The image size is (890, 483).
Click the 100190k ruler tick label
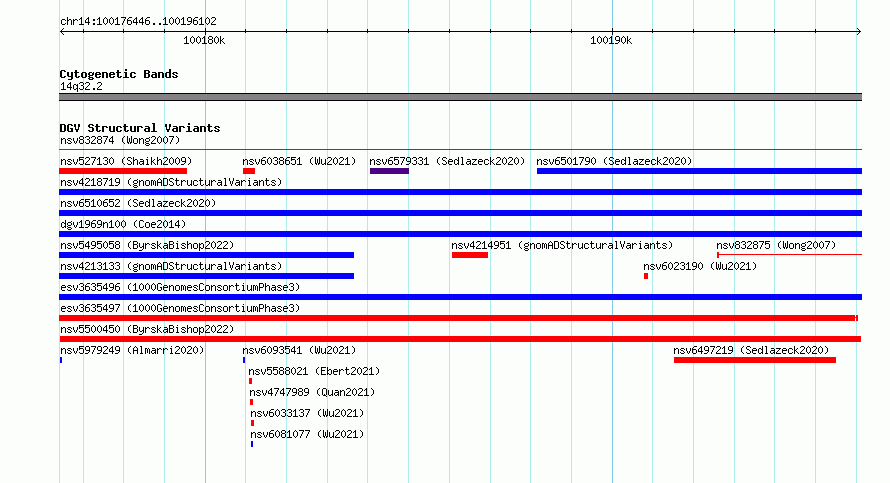click(x=611, y=40)
